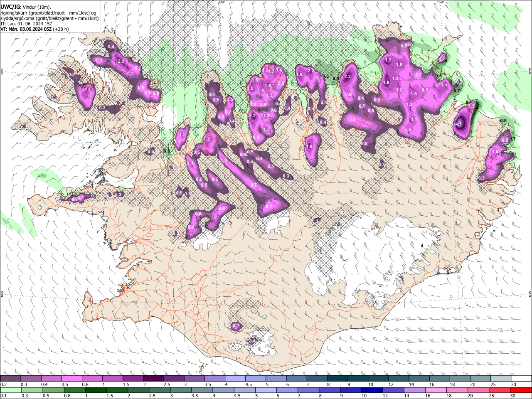Select the bright red rain-scale swatch at 30

pos(521,390)
